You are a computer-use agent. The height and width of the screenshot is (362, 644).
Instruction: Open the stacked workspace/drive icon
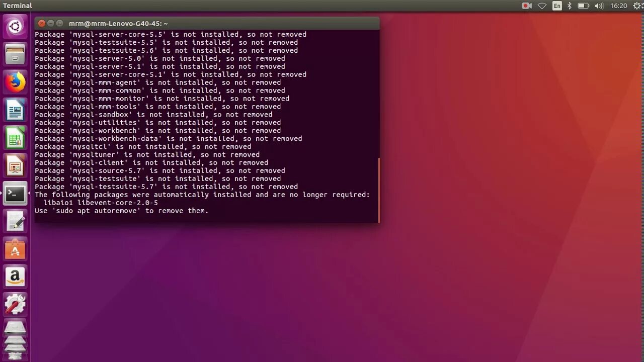(15, 339)
